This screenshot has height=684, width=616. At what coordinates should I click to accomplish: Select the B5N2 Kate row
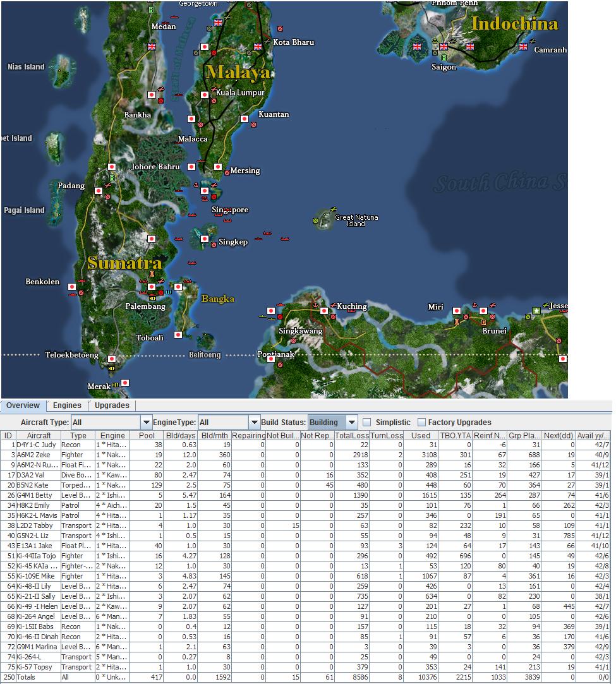[x=305, y=486]
